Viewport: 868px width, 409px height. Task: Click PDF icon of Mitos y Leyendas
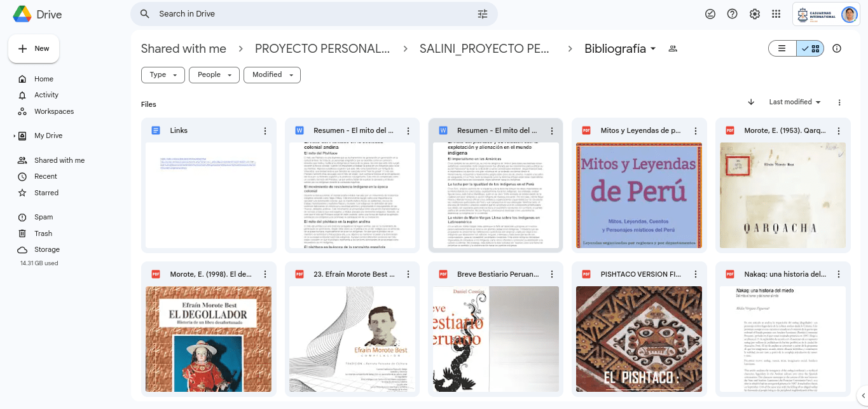click(x=586, y=130)
